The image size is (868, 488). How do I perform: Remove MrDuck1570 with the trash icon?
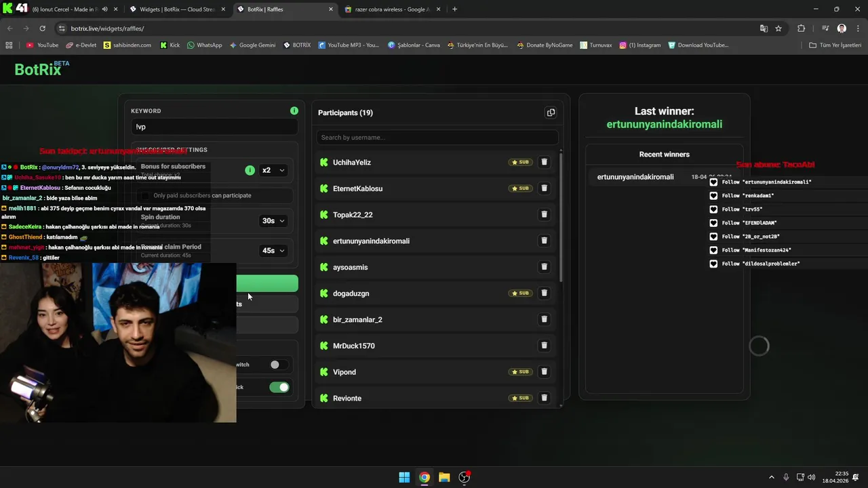pos(544,346)
